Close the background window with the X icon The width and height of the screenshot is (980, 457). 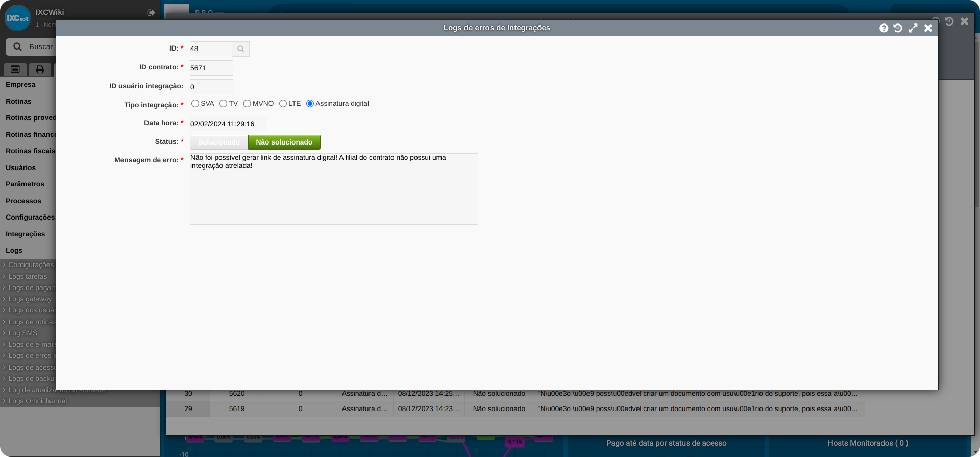click(x=964, y=21)
